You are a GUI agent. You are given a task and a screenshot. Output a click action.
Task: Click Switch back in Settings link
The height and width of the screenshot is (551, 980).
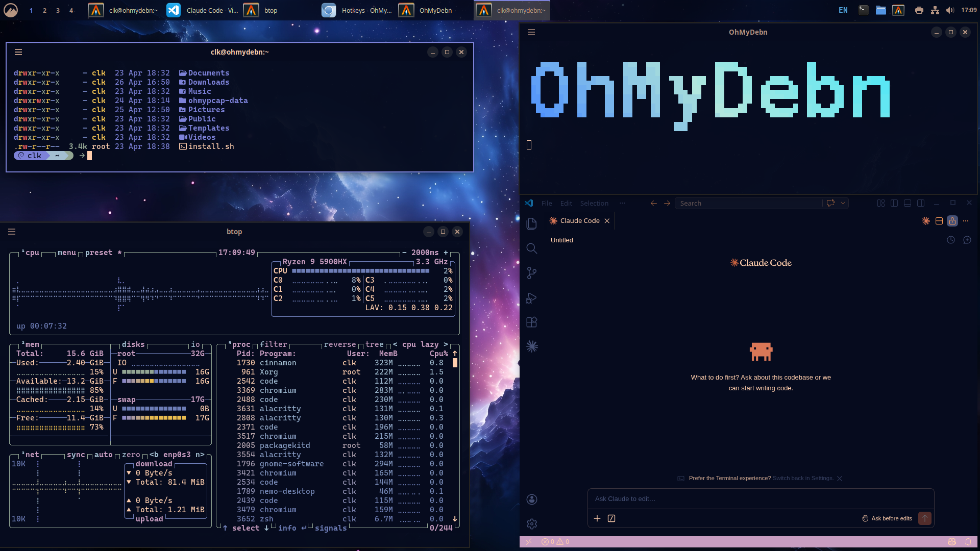803,479
